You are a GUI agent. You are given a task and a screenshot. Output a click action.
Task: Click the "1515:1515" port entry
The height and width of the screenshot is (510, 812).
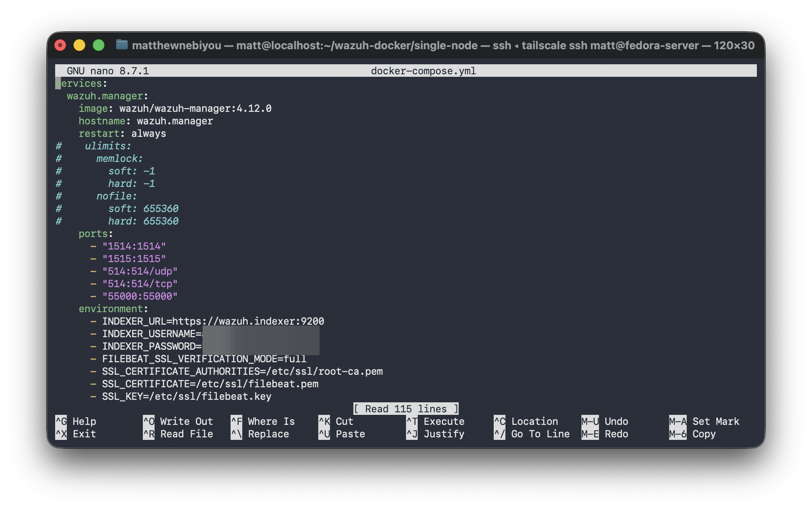(x=134, y=259)
